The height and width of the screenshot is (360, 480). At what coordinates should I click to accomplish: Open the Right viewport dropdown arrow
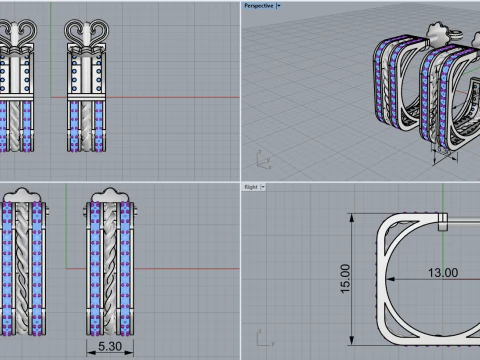pos(263,187)
